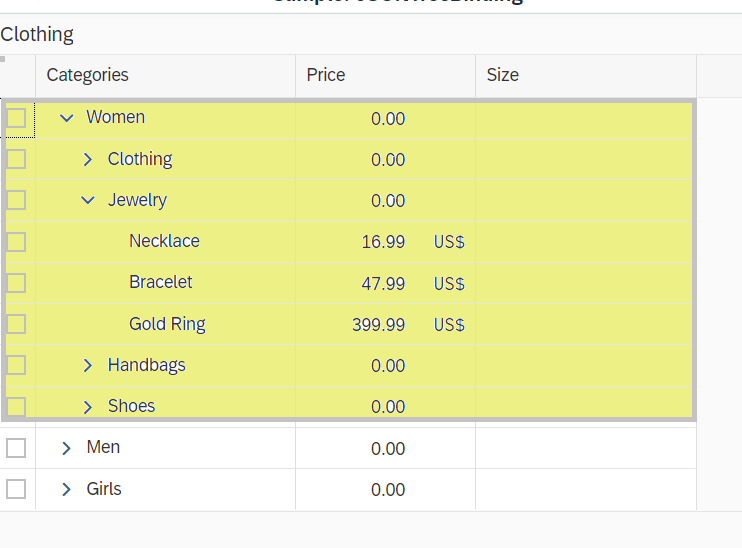Toggle the Girls row checkbox
The width and height of the screenshot is (742, 548).
coord(16,490)
